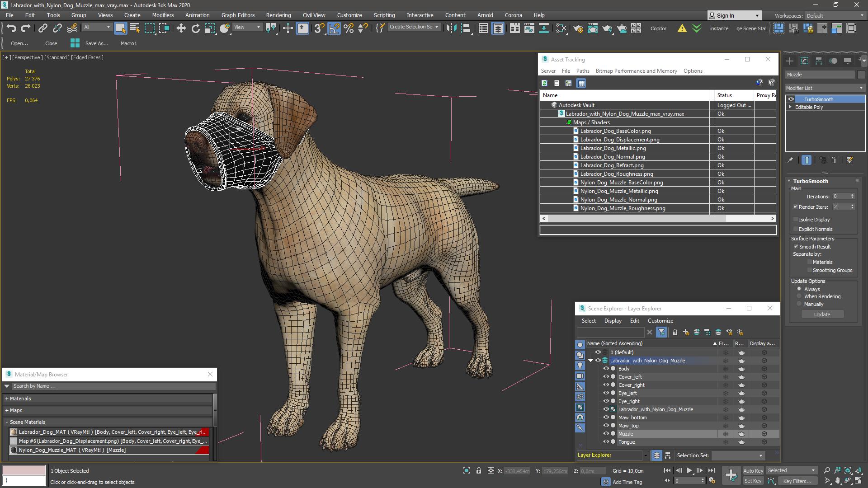The width and height of the screenshot is (868, 488).
Task: Click Configure Modifier Sets icon
Action: click(849, 160)
